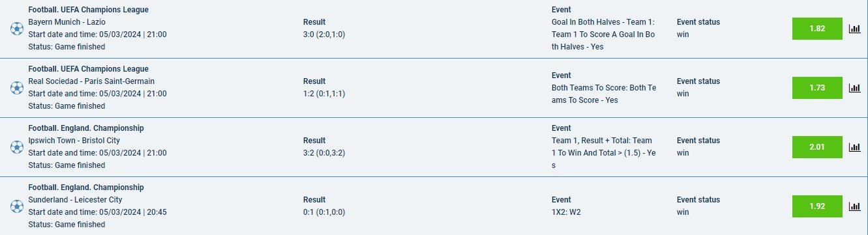Select the 1.73 odds button
Image resolution: width=868 pixels, height=235 pixels.
pos(817,88)
